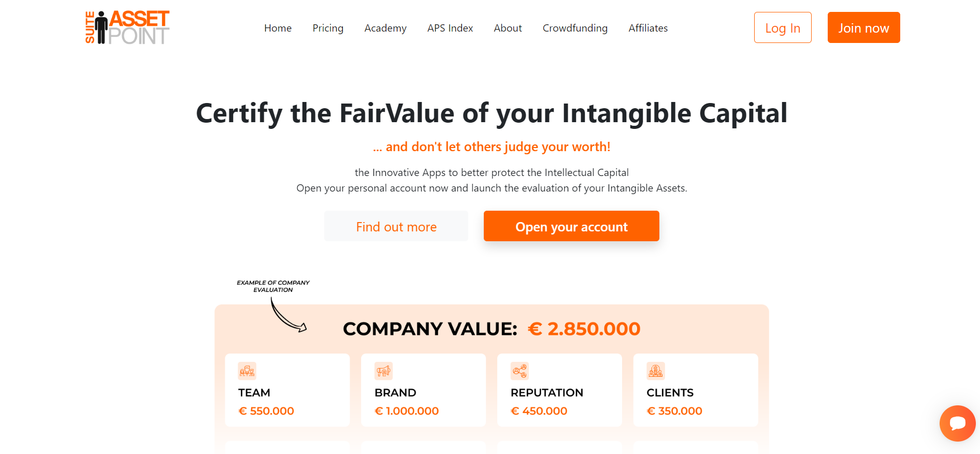This screenshot has width=980, height=454.
Task: Open the APS Index menu item
Action: (450, 28)
